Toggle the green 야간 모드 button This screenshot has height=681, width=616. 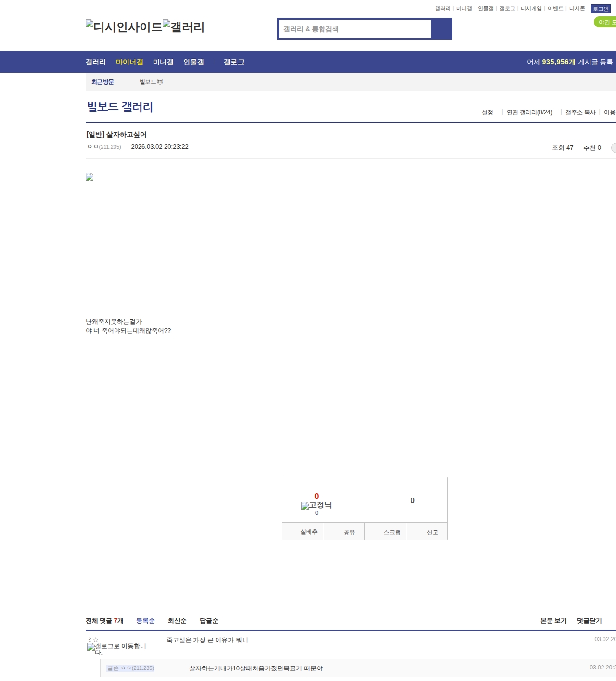(x=605, y=22)
